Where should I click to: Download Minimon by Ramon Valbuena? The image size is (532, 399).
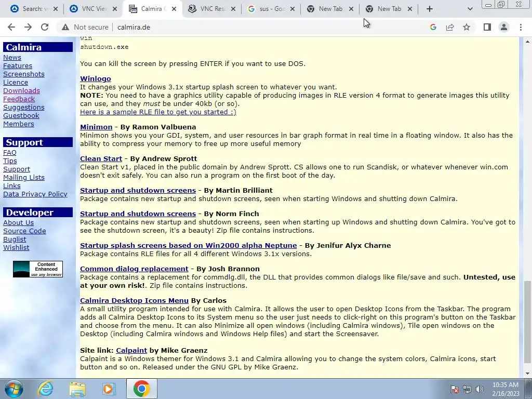[x=96, y=127]
